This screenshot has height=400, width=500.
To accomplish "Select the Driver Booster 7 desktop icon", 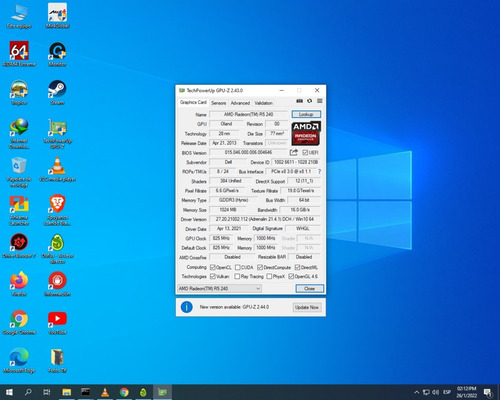I will pos(19,246).
